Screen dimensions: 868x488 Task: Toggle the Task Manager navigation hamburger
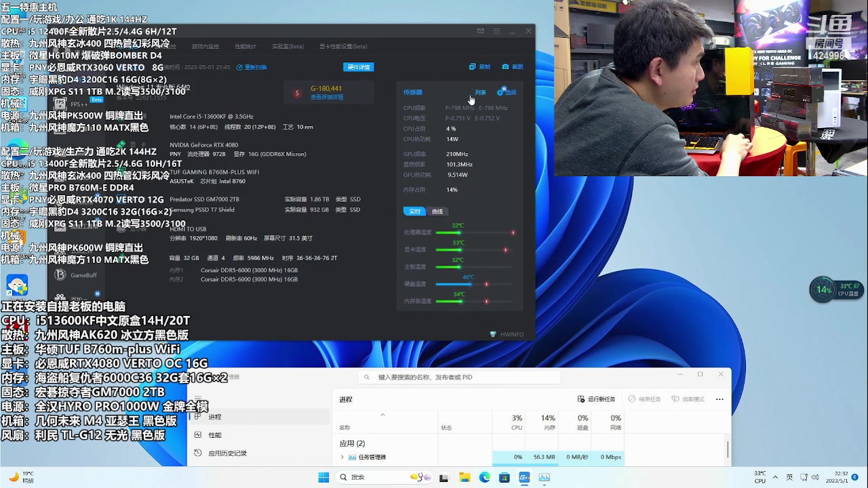point(198,399)
